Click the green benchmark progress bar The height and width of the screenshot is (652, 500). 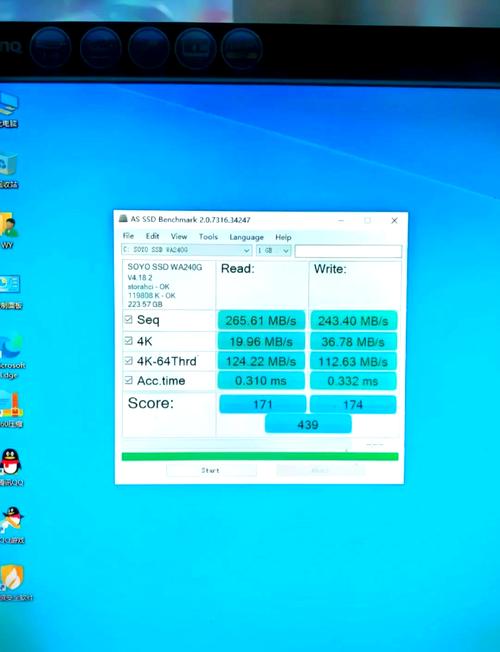point(260,456)
